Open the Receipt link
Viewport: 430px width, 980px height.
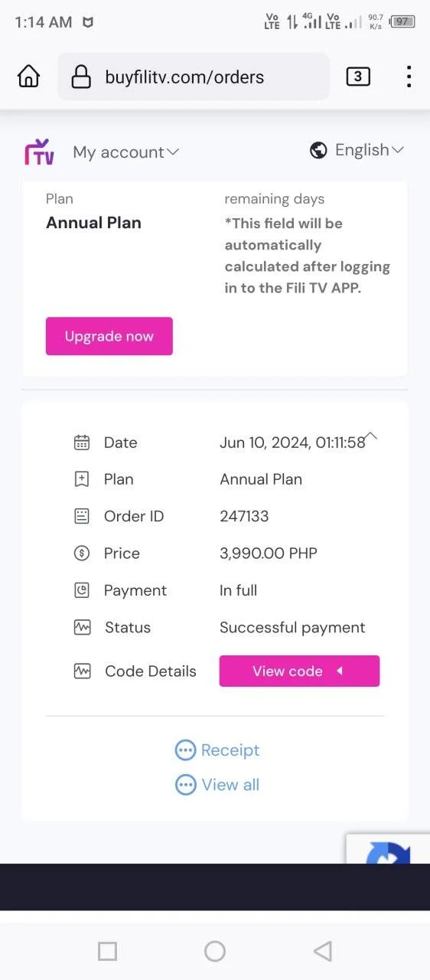pos(217,750)
